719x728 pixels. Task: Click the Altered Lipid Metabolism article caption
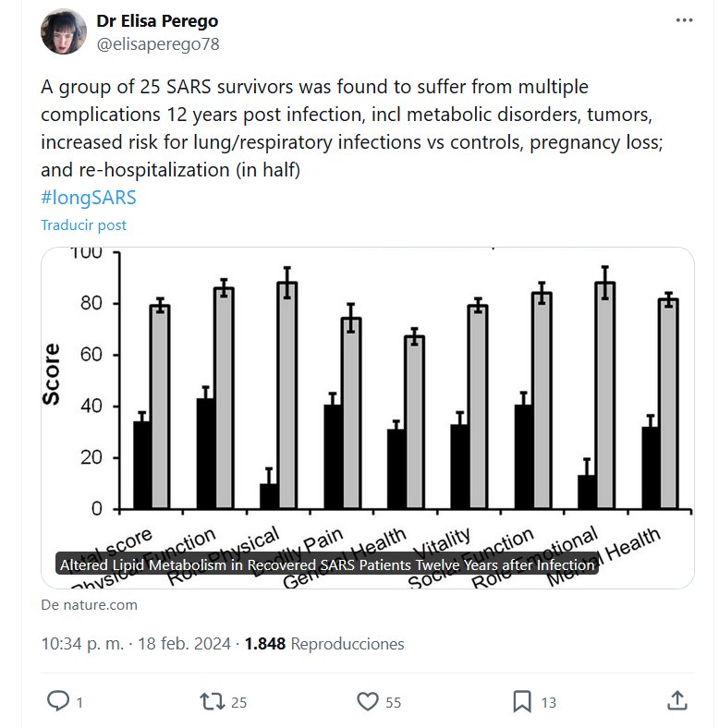tap(327, 564)
